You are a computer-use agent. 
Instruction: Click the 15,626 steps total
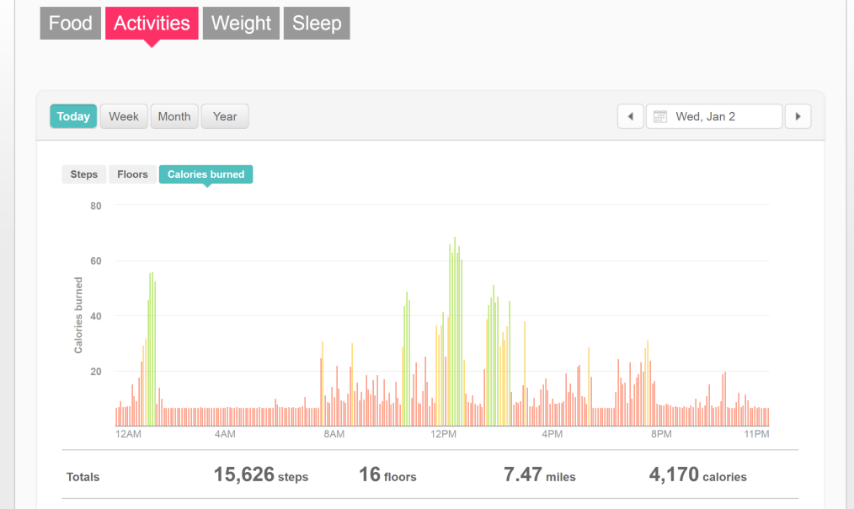[x=260, y=475]
